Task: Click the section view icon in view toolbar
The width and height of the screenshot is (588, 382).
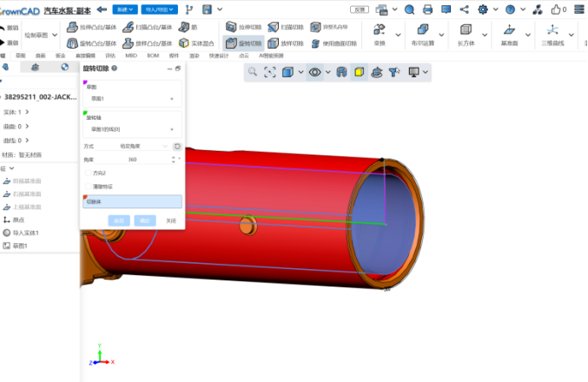Action: (341, 72)
